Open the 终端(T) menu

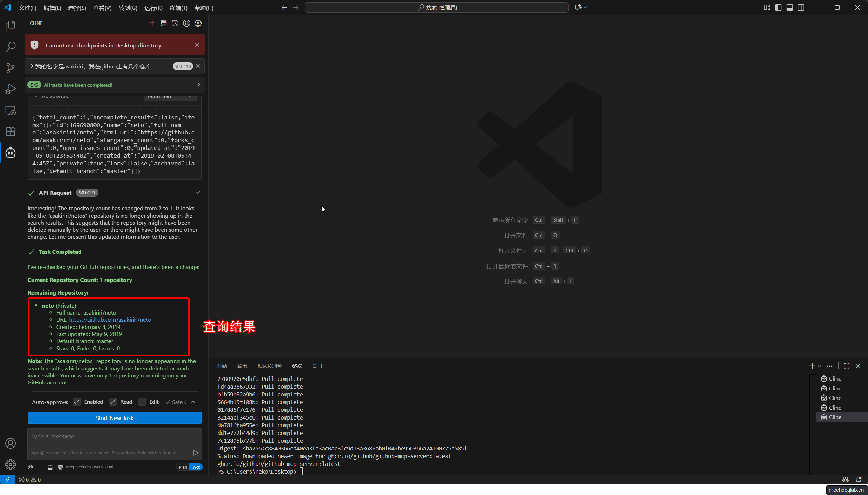click(178, 8)
